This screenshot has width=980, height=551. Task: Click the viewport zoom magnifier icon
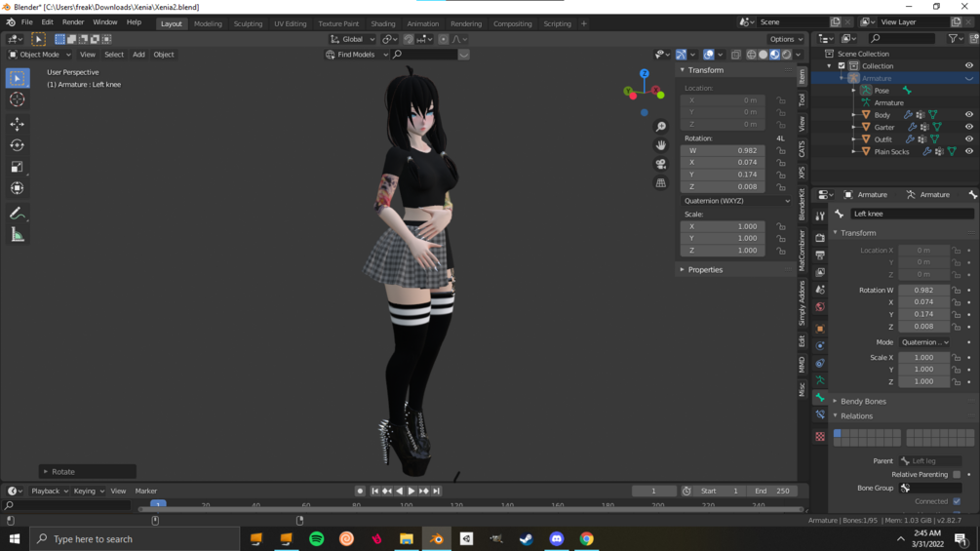pyautogui.click(x=660, y=127)
